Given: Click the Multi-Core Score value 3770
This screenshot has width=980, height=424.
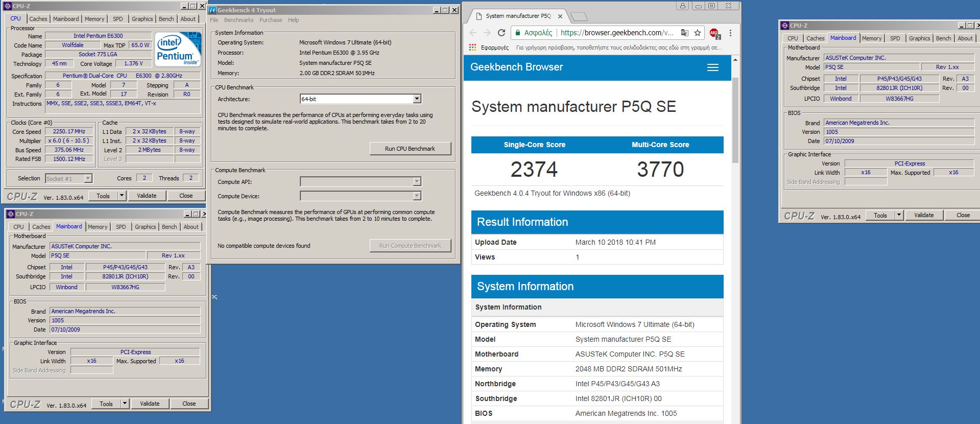Looking at the screenshot, I should pos(660,170).
